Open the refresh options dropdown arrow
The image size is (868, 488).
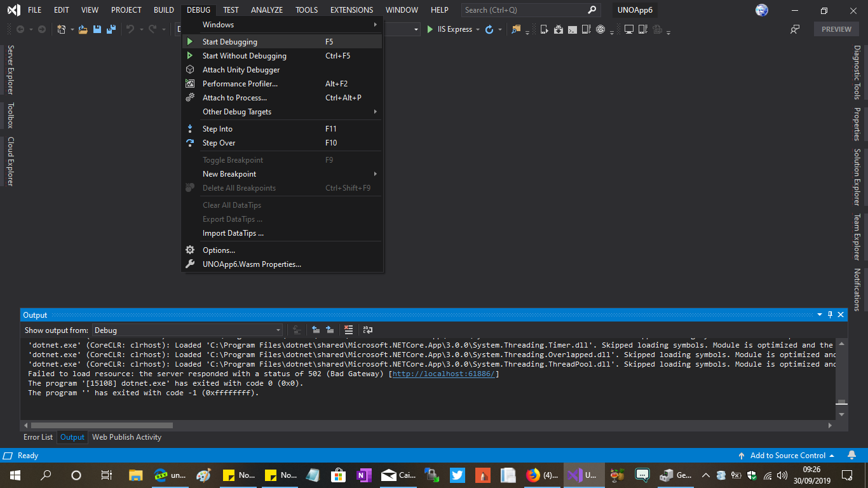click(x=500, y=30)
